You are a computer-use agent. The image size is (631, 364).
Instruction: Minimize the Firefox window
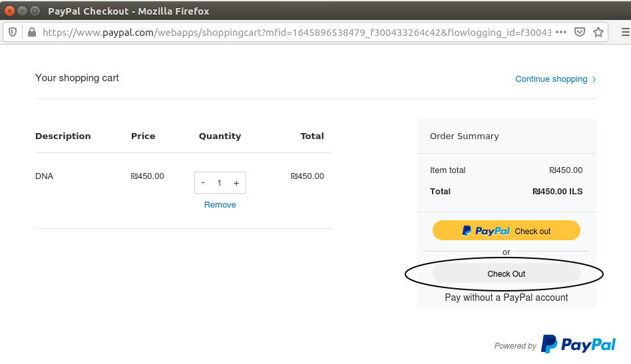(23, 11)
